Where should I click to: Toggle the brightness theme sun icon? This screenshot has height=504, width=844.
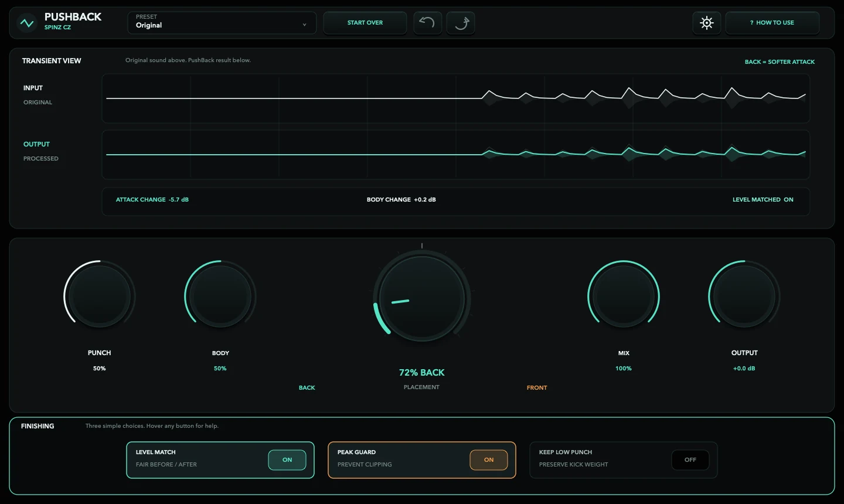pos(707,23)
